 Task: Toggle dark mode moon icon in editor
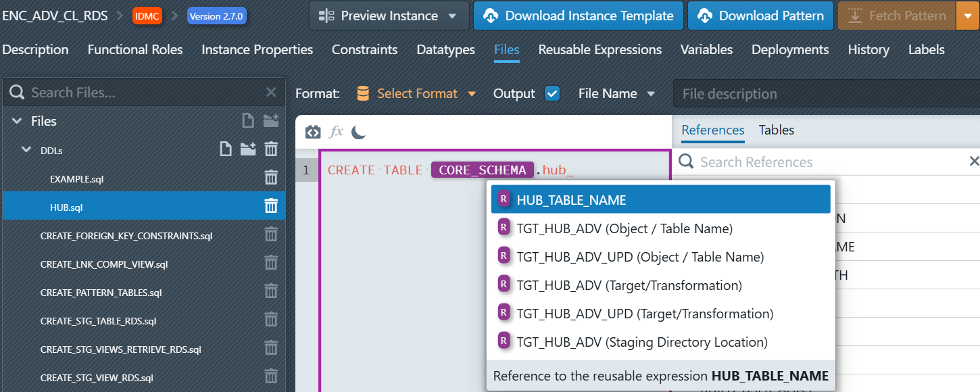click(x=358, y=132)
